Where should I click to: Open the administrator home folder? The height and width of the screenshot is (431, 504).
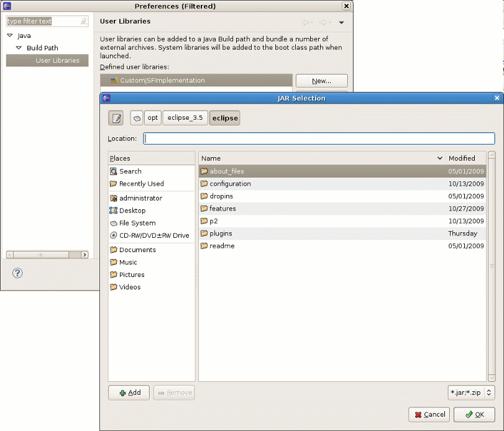(x=140, y=198)
